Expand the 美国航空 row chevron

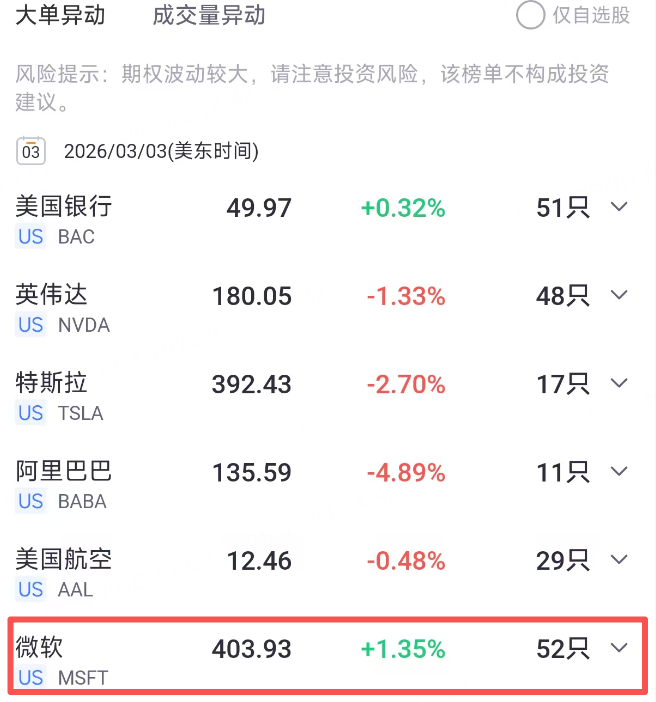pos(619,559)
